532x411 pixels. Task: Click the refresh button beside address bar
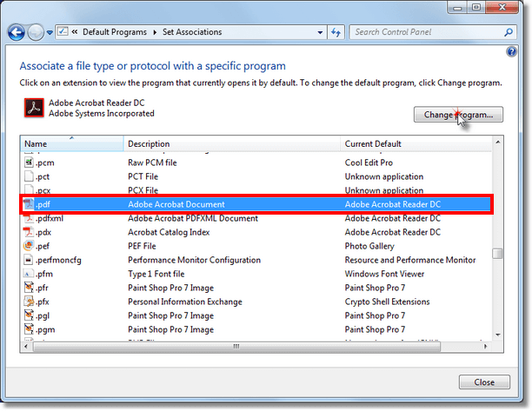(336, 32)
